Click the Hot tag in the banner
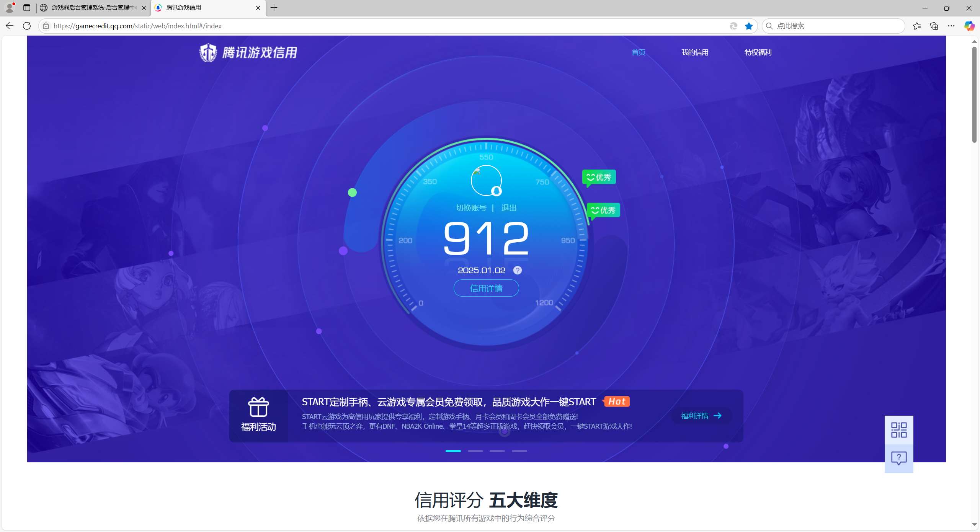Screen dimensions: 980x532 click(x=616, y=401)
